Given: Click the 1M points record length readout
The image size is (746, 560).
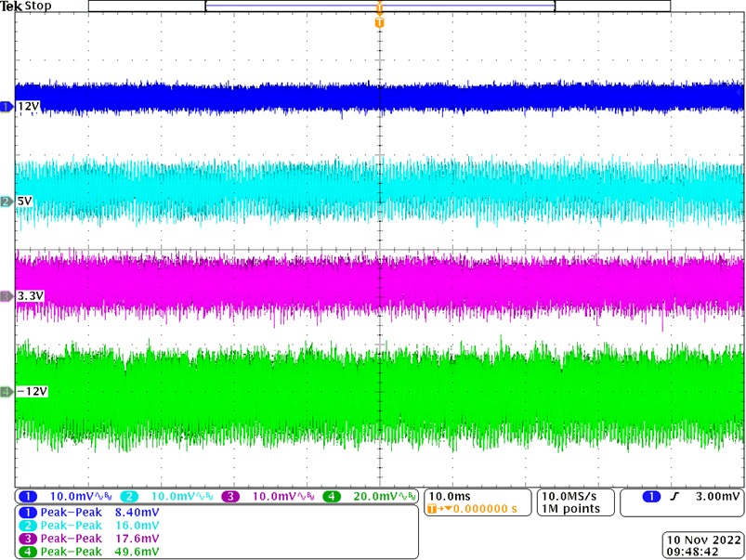Looking at the screenshot, I should coord(571,509).
